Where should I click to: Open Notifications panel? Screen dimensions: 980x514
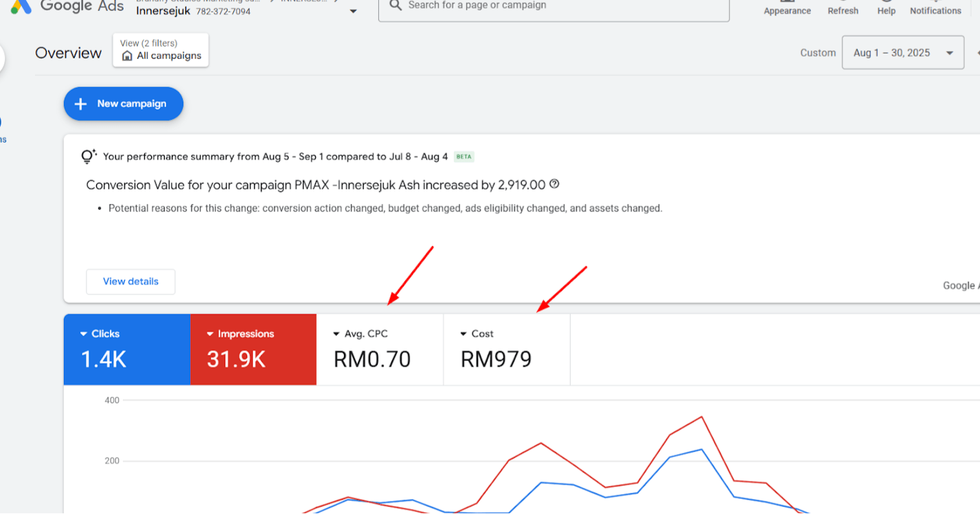tap(935, 8)
